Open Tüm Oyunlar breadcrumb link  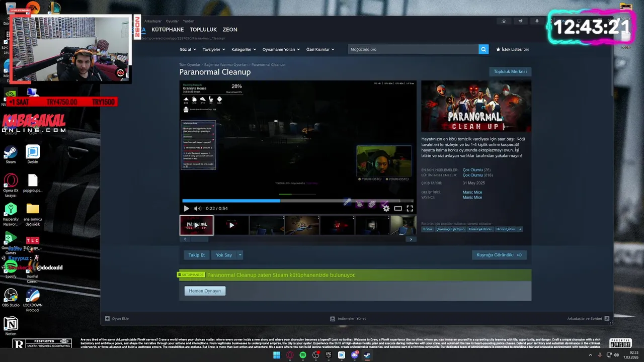pos(189,65)
